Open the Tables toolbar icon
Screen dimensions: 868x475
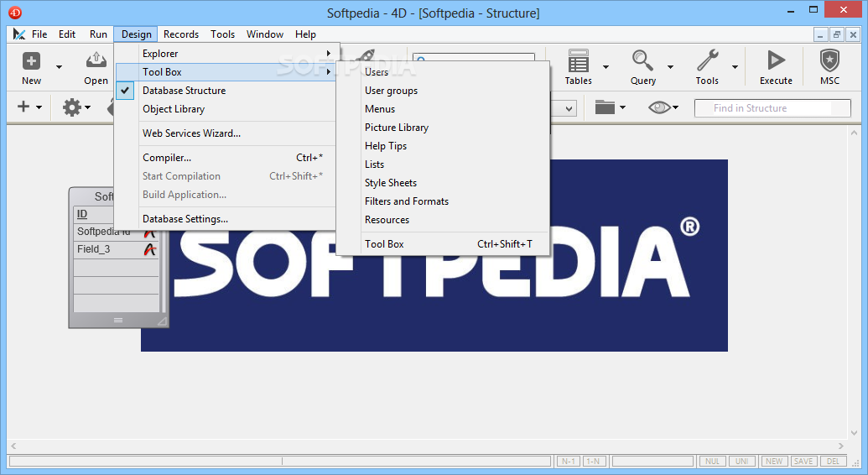pos(578,60)
